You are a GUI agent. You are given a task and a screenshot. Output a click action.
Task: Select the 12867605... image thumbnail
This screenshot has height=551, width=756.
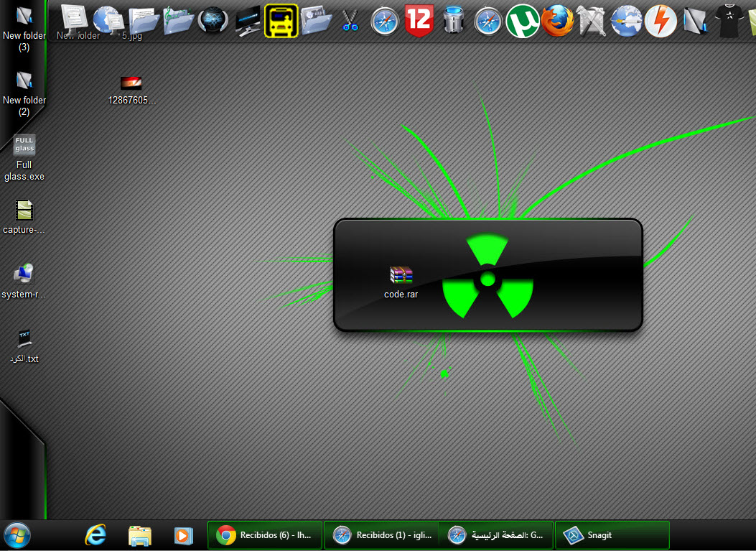tap(131, 91)
